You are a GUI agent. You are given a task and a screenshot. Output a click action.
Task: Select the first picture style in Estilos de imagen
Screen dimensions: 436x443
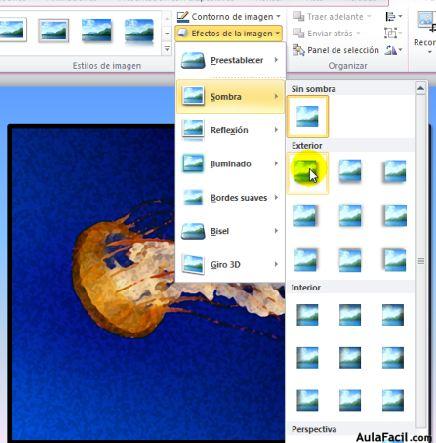tap(12, 30)
